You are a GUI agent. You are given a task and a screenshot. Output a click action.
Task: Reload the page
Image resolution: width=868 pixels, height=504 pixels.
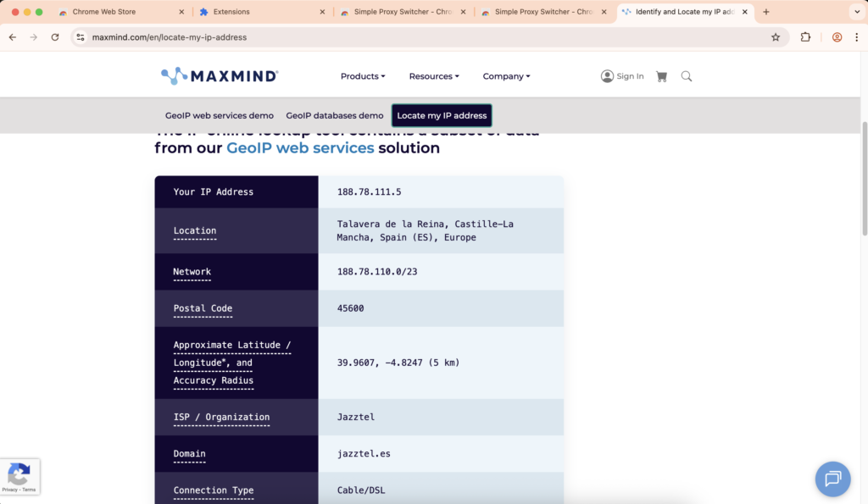coord(55,37)
